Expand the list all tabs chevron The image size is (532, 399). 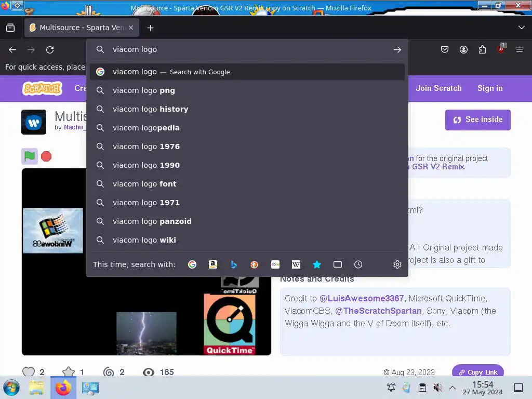tap(522, 28)
